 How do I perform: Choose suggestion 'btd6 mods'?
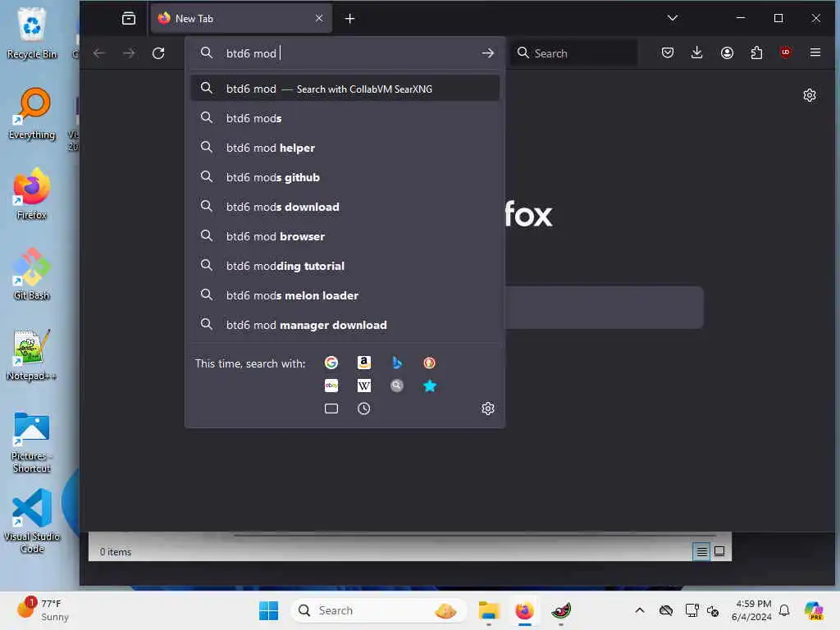[x=345, y=118]
